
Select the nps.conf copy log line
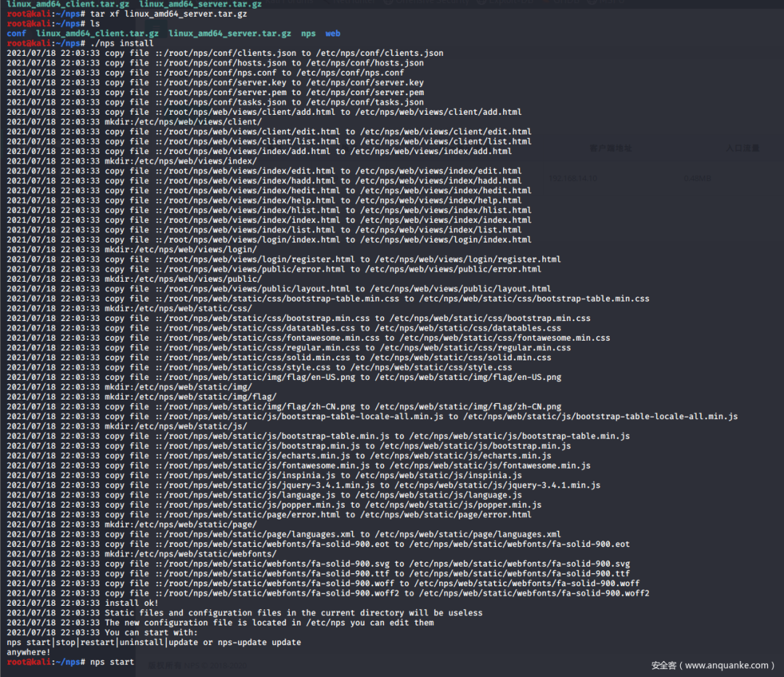[205, 73]
